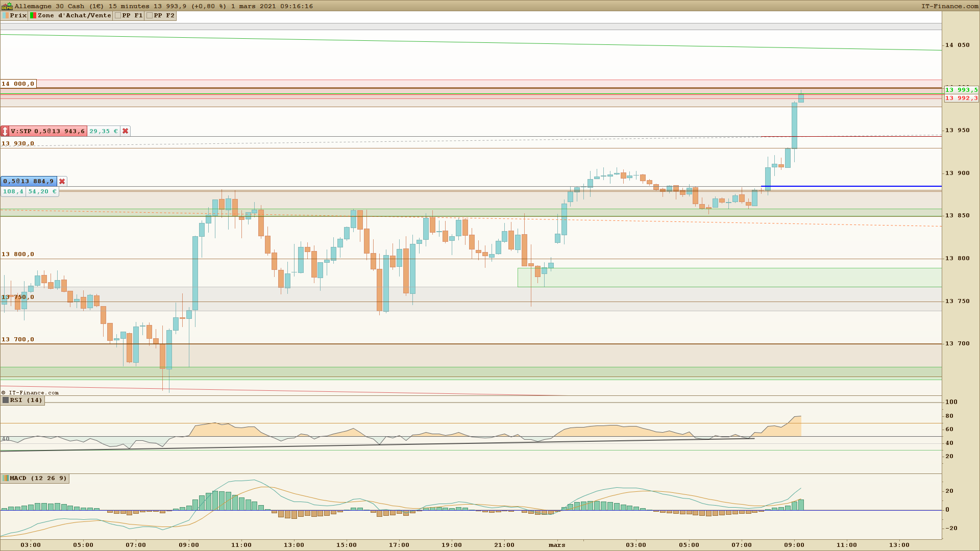This screenshot has height=551, width=980.
Task: Select the blue 0,5@13 884,9 position label
Action: click(29, 181)
